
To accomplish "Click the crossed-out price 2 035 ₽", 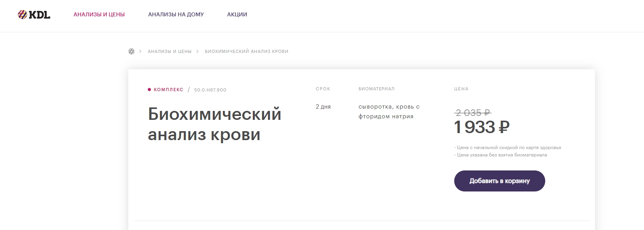I will click(x=472, y=113).
